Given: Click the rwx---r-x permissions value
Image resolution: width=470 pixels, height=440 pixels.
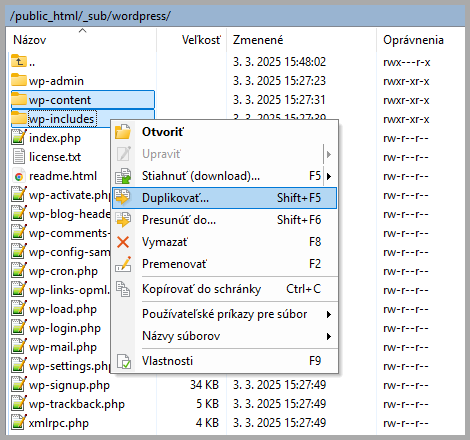Looking at the screenshot, I should pyautogui.click(x=406, y=62).
